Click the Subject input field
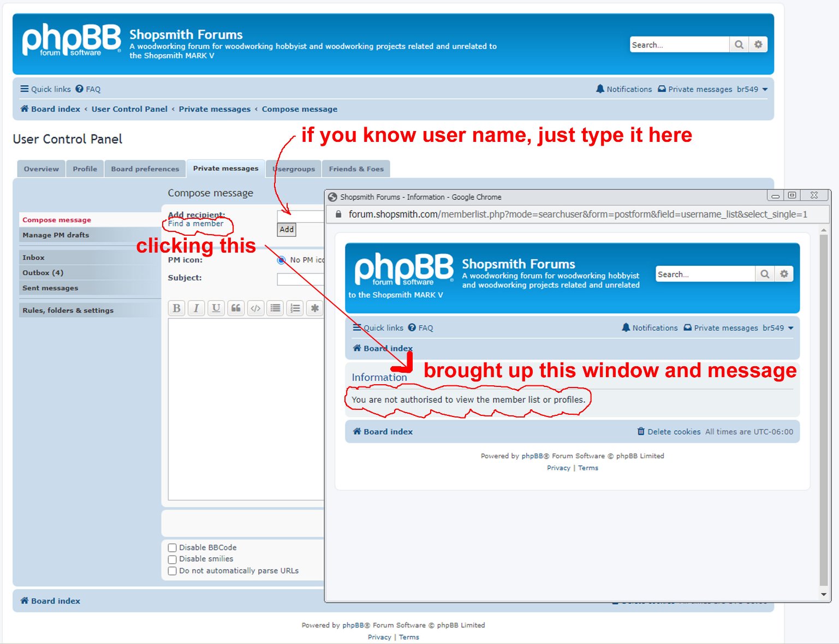Screen dimensions: 839x644 pyautogui.click(x=301, y=279)
